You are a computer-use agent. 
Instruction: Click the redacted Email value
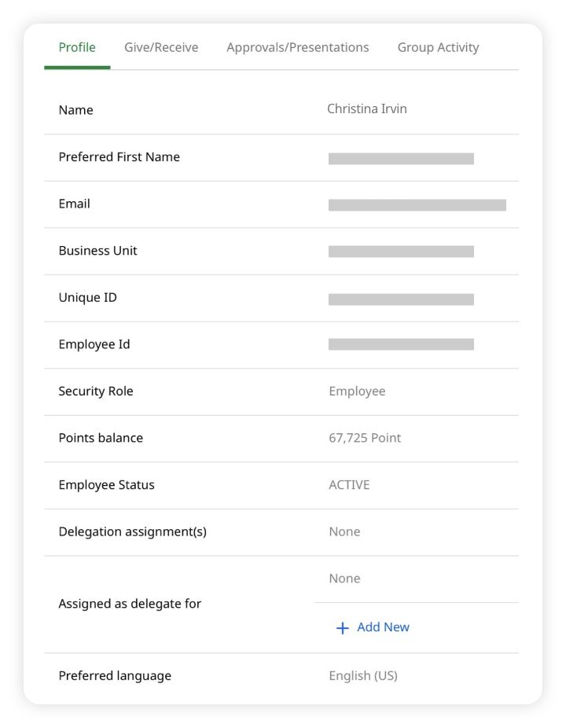tap(418, 204)
